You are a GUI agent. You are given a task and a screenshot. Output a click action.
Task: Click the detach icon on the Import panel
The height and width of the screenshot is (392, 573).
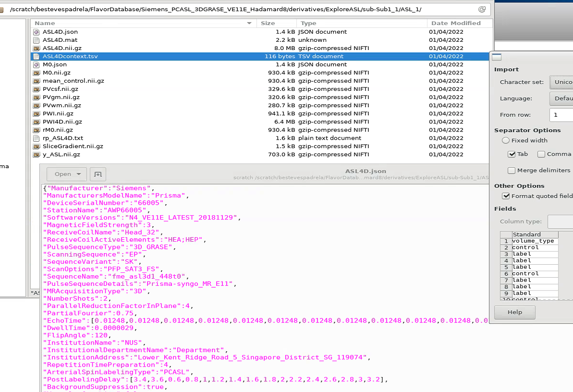(497, 57)
